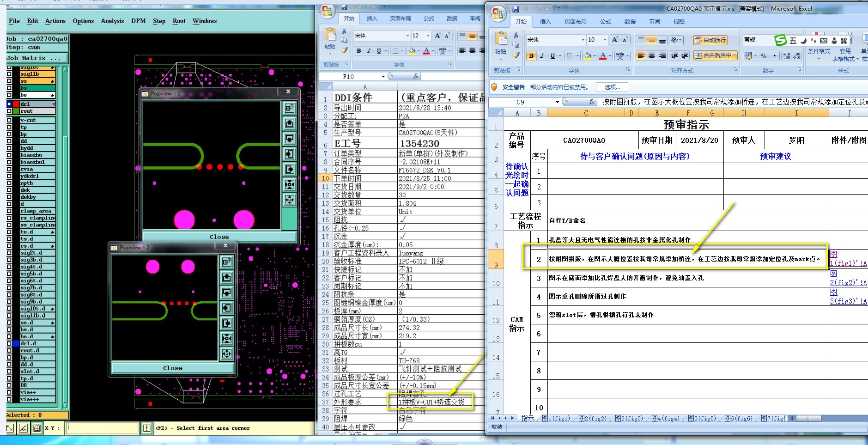The image size is (868, 445).
Task: Expand the Name Box dropdown showing C9
Action: (x=557, y=102)
